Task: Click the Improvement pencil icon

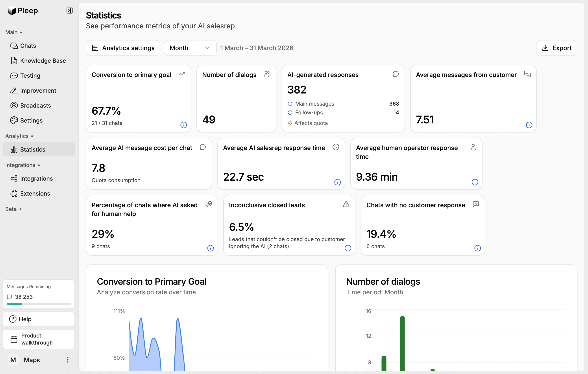Action: (14, 90)
